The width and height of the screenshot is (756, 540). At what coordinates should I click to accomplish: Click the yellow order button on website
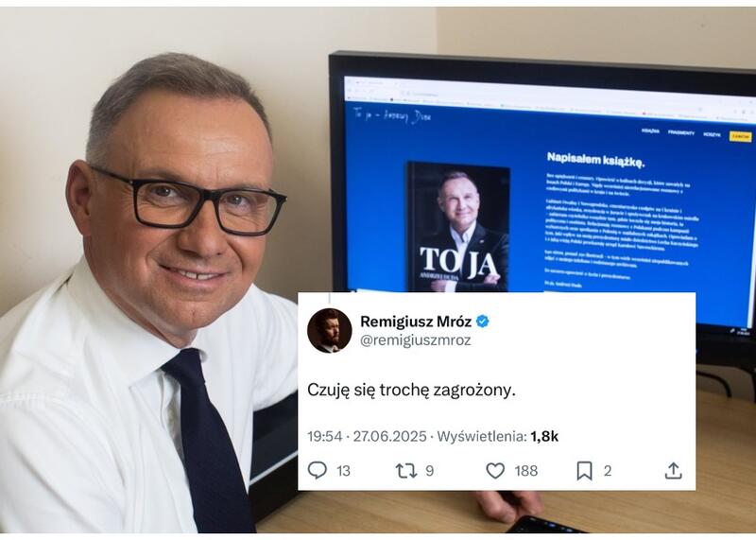[740, 136]
